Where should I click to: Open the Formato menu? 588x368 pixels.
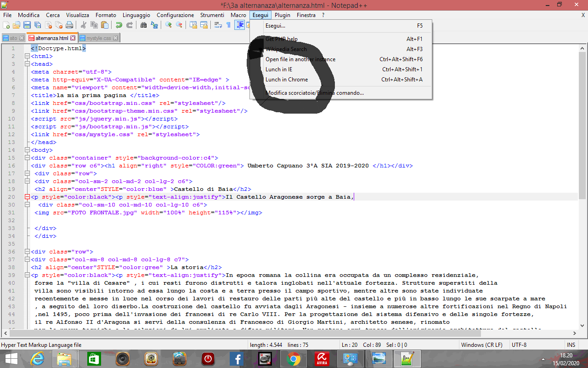(106, 15)
